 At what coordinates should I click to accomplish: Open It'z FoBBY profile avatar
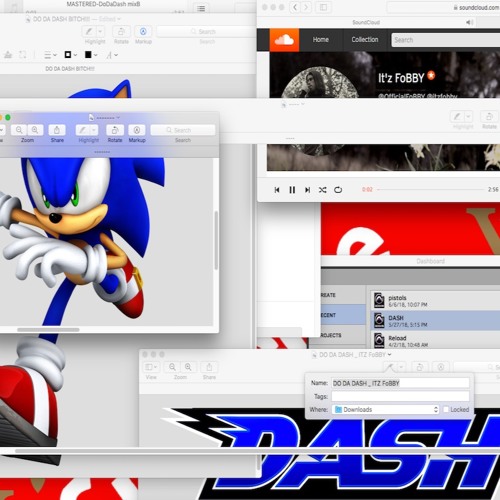[320, 83]
